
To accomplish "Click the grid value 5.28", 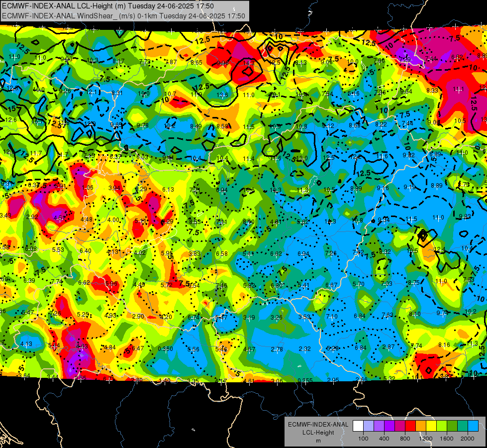I will point(332,348).
